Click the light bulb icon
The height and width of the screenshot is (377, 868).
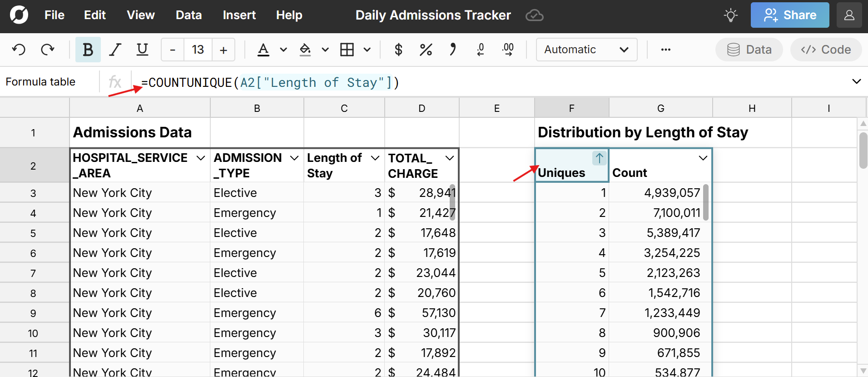[x=730, y=15]
